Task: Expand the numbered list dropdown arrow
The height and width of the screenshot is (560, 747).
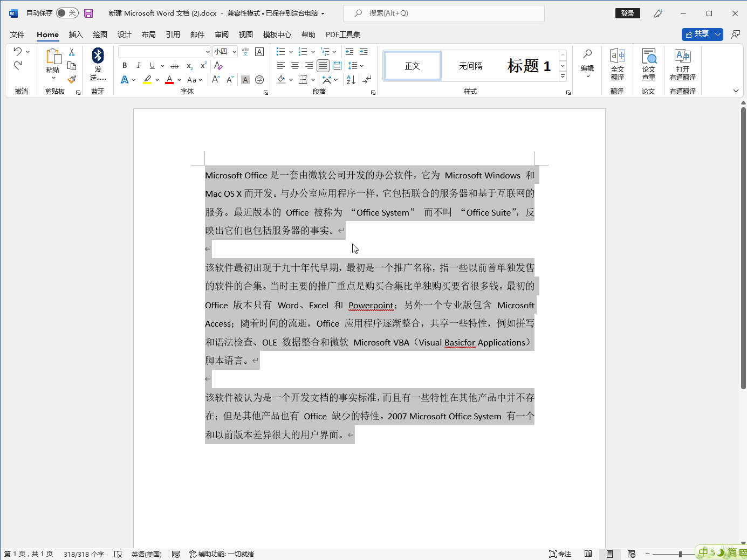Action: [x=313, y=52]
